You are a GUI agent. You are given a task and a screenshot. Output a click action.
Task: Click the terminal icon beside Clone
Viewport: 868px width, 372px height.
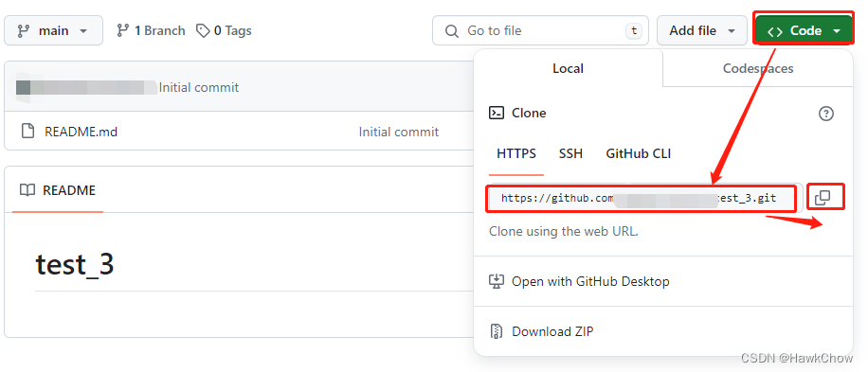point(497,114)
